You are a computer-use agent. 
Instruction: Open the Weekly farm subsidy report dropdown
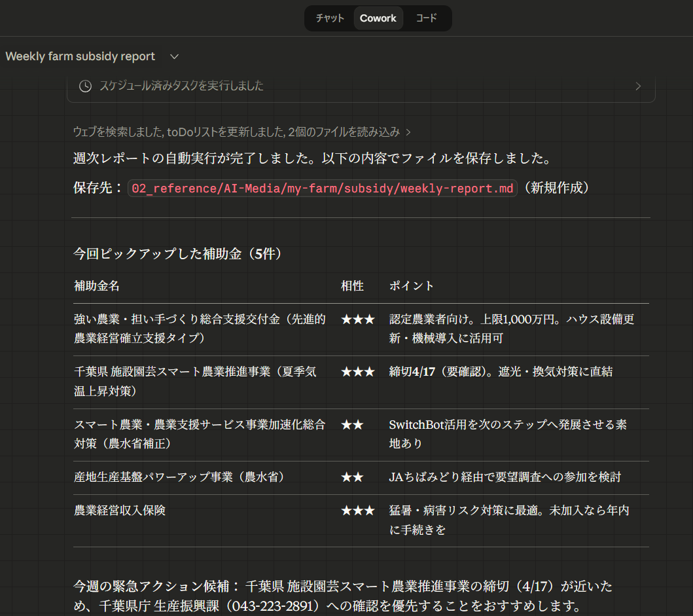pos(173,56)
